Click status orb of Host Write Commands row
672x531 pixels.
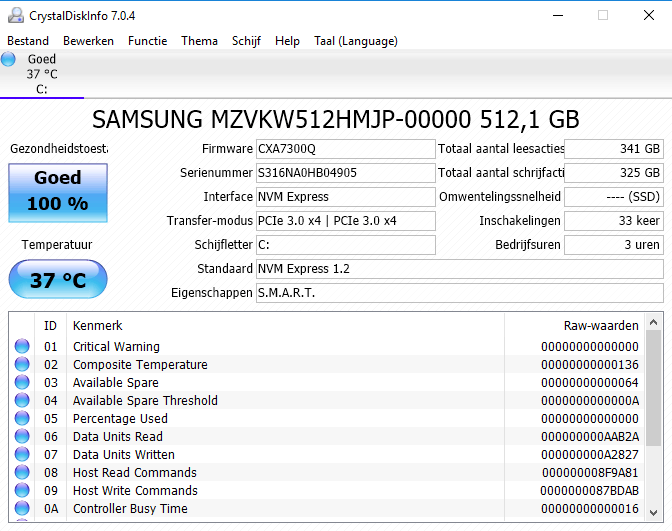tap(22, 490)
